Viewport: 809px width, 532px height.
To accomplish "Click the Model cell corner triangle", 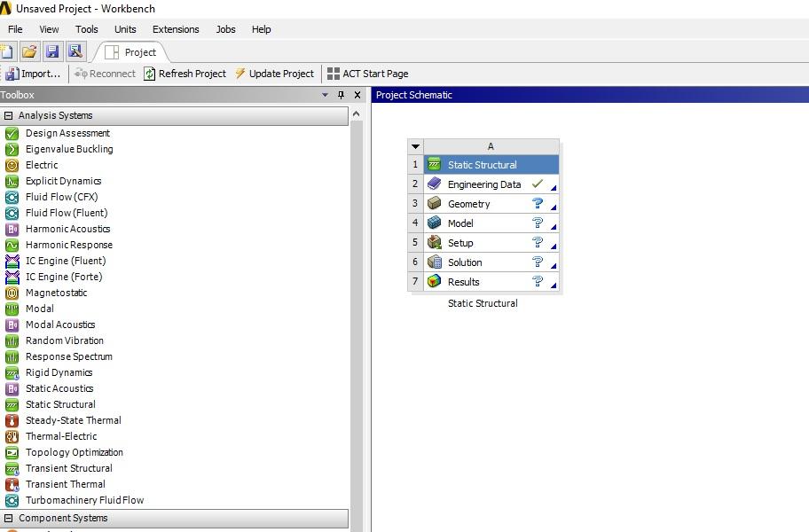I will 554,227.
